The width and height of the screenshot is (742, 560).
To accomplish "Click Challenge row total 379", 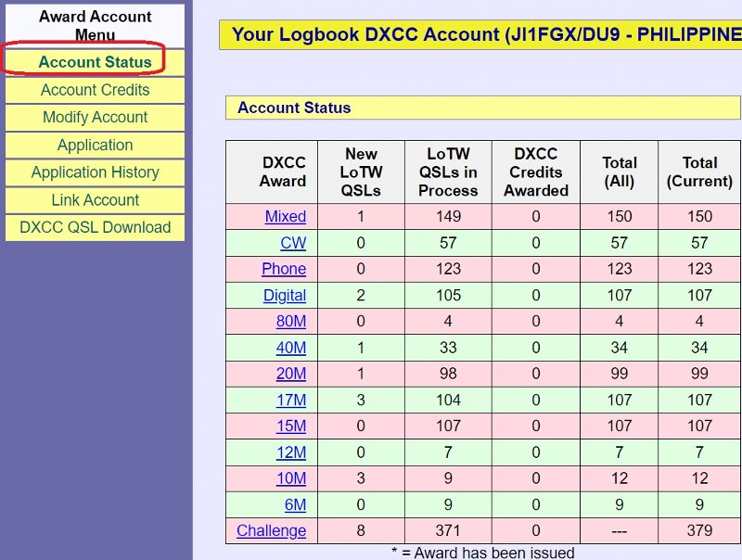I will coord(699,530).
